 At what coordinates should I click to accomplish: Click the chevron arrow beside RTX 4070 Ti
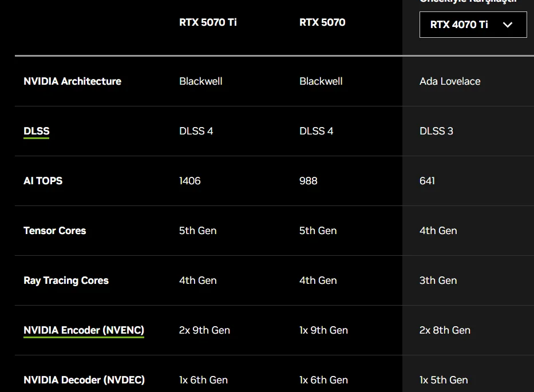click(507, 25)
